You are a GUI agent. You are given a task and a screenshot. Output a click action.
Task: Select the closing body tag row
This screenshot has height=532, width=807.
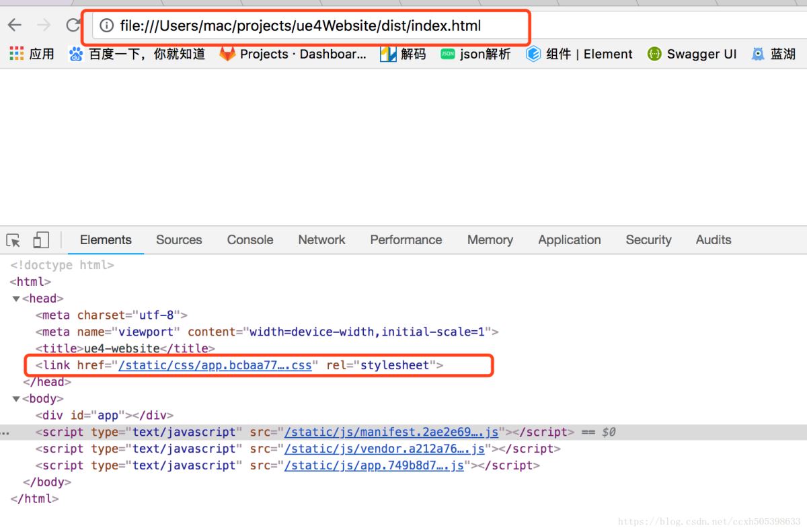click(x=47, y=482)
